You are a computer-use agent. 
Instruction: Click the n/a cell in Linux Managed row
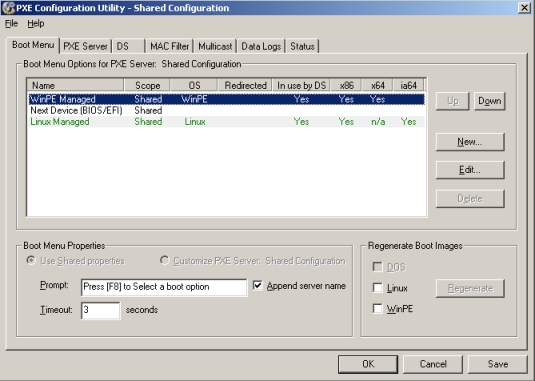[x=378, y=122]
